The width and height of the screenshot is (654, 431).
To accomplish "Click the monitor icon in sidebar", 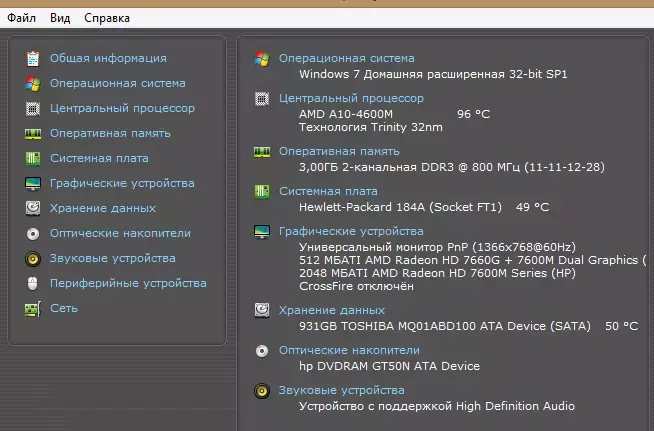I will click(33, 184).
